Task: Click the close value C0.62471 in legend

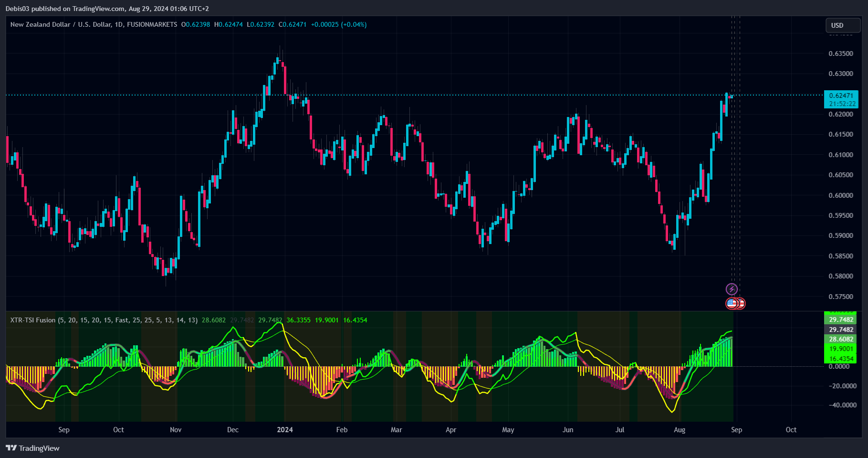Action: click(x=293, y=24)
